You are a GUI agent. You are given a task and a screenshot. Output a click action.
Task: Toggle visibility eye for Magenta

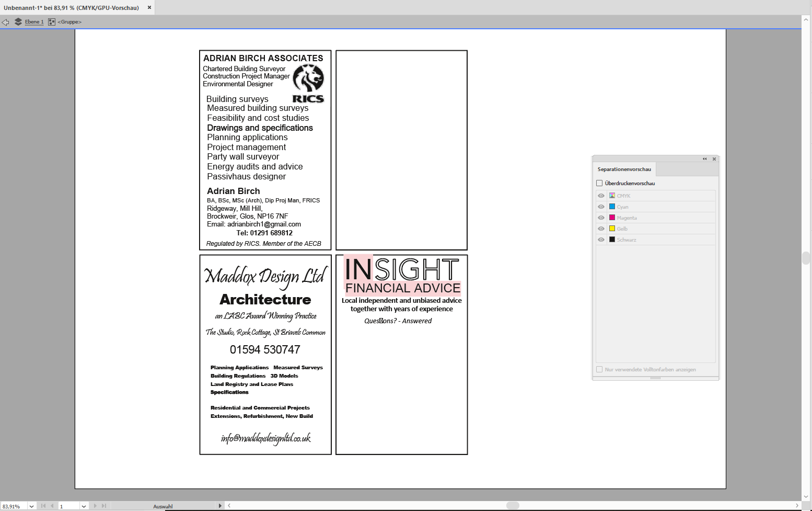[x=601, y=218]
